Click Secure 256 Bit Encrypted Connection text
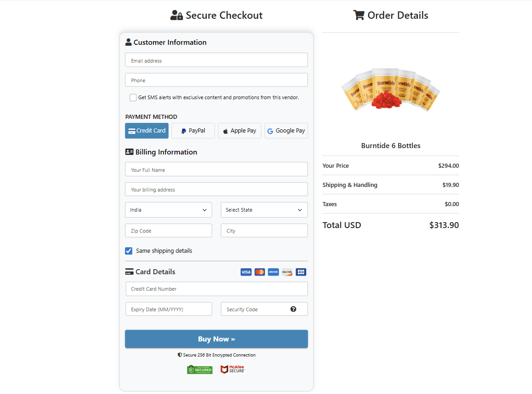Image resolution: width=532 pixels, height=394 pixels. [x=219, y=355]
